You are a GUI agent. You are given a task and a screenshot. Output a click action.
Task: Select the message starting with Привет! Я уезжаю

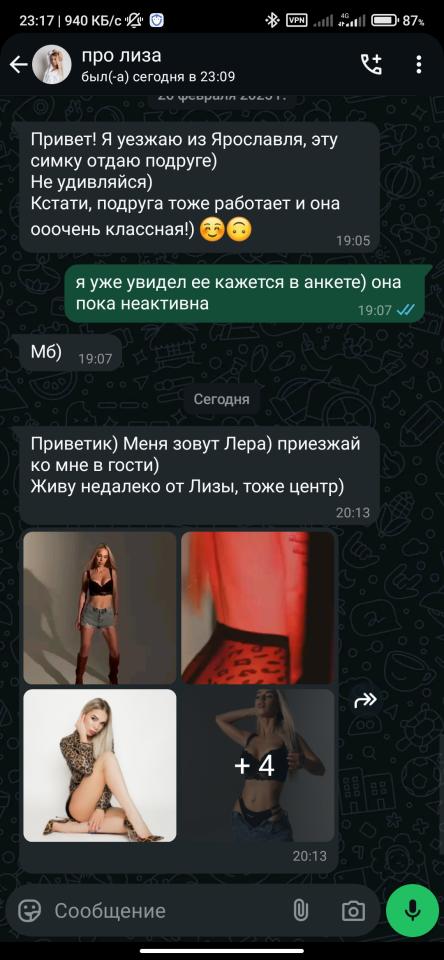200,187
